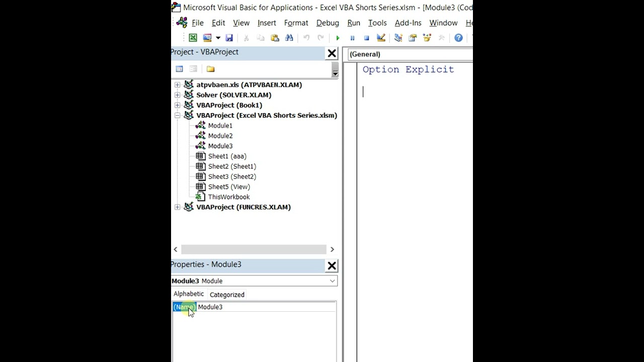Select ThisWorkbook in the tree
This screenshot has height=362, width=644.
pos(229,197)
